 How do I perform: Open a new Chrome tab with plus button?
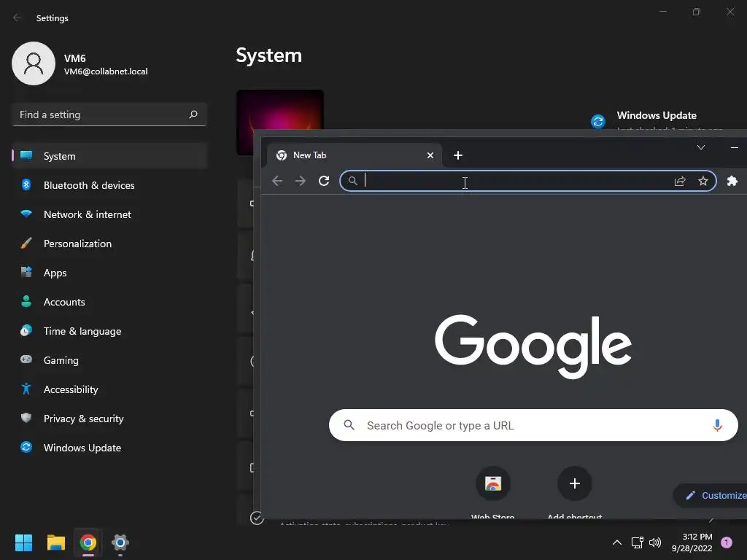458,155
